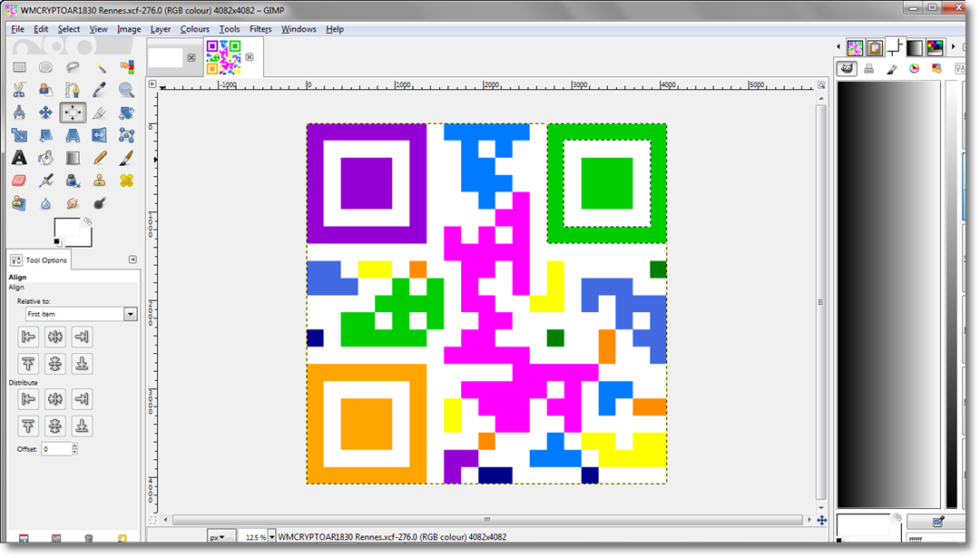Activate the Flip tool
Viewport: 980px width, 558px height.
pyautogui.click(x=100, y=135)
